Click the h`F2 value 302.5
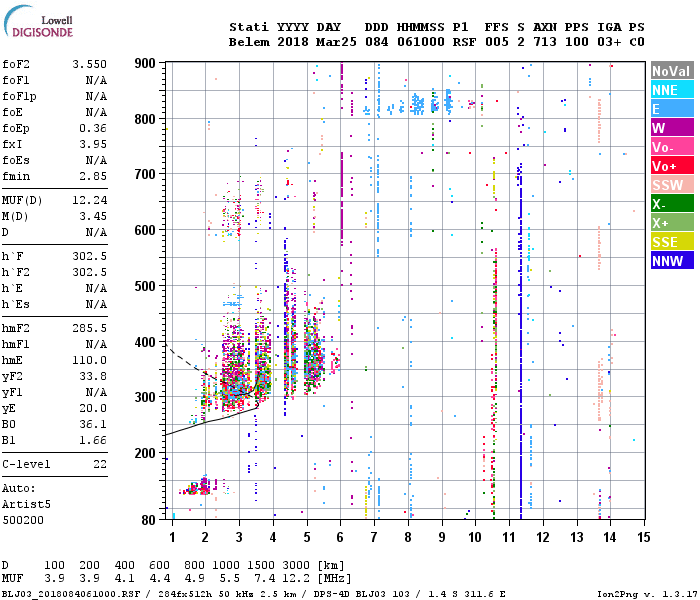 coord(90,272)
